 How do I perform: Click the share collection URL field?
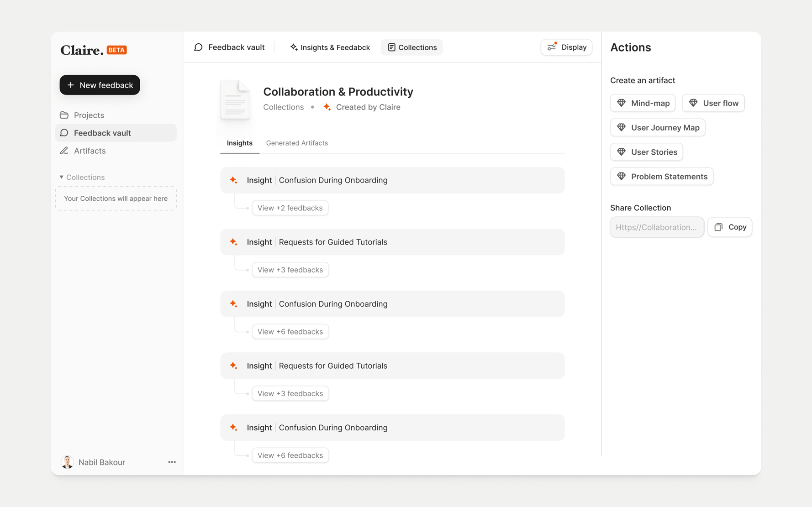pyautogui.click(x=657, y=227)
